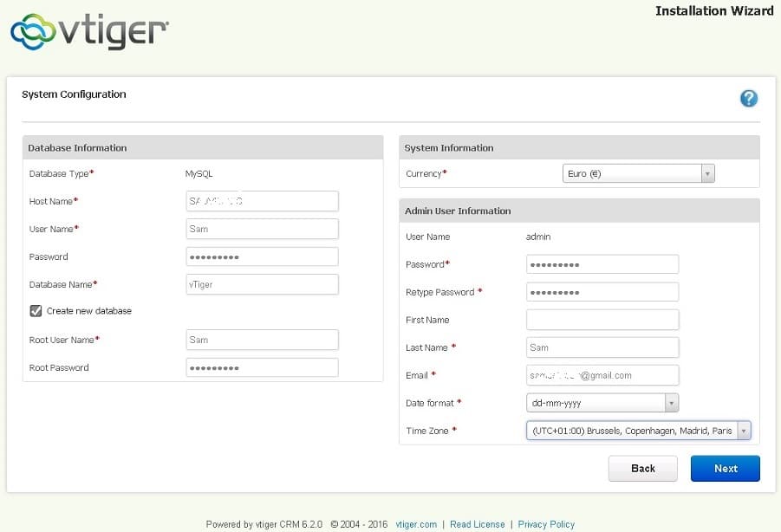
Task: Focus the admin Retype Password field
Action: (602, 292)
